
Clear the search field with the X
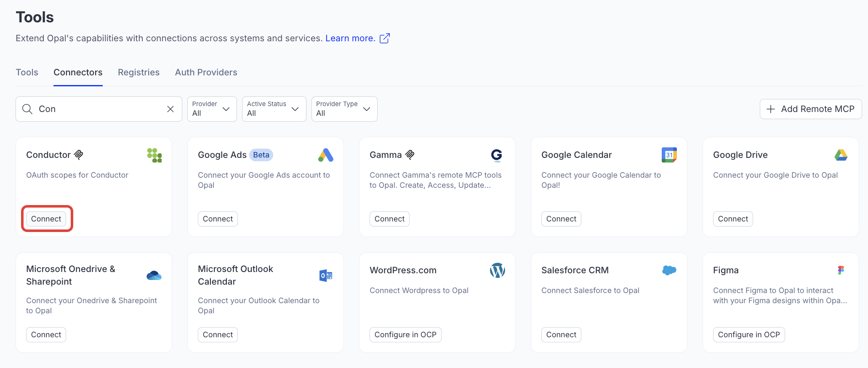click(x=170, y=109)
